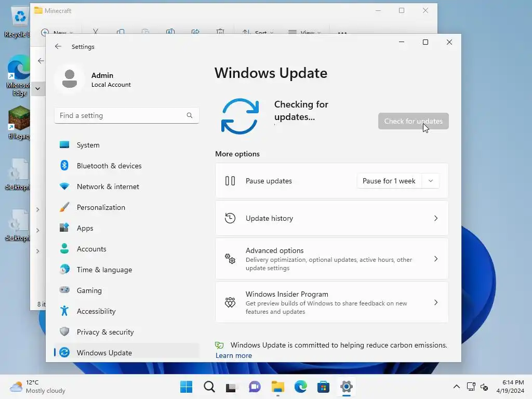532x399 pixels.
Task: Open File Explorer from taskbar
Action: 277,387
